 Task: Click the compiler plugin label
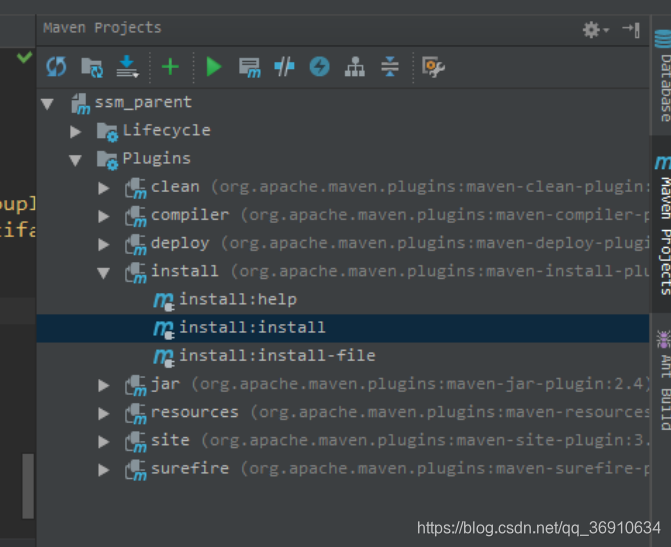click(190, 215)
